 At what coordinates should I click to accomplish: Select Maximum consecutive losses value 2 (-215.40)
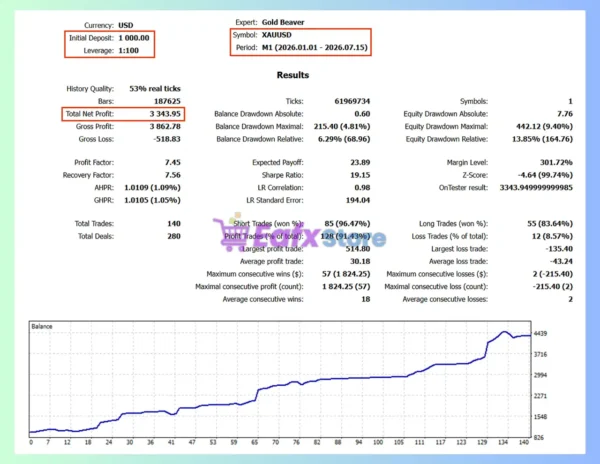coord(553,274)
